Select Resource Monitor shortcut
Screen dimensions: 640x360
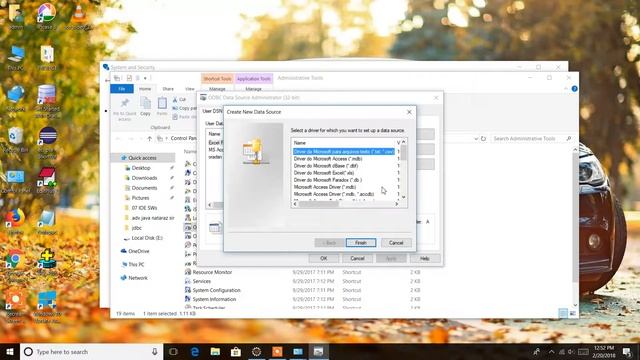click(212, 272)
